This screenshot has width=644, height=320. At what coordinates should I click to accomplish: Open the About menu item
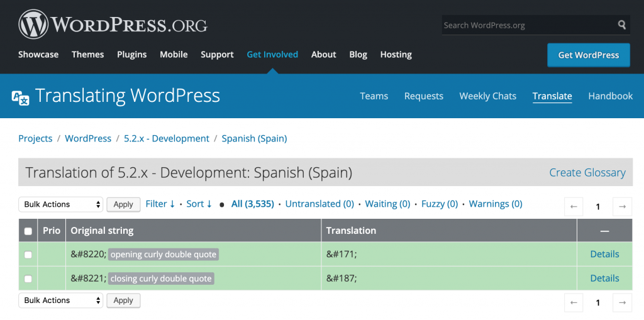coord(324,54)
